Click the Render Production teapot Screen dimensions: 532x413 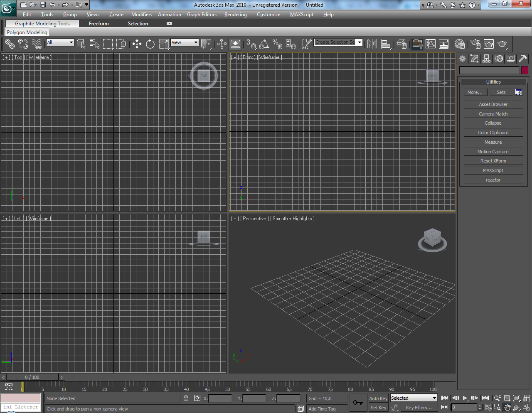click(502, 44)
